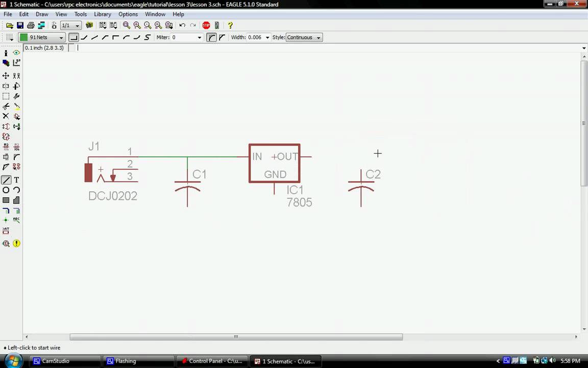This screenshot has height=368, width=588.
Task: Choose the S-curve wire bend style
Action: [146, 37]
